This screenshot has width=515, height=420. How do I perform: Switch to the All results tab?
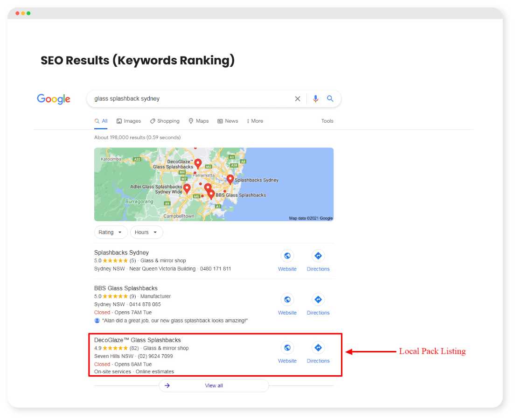(x=101, y=121)
